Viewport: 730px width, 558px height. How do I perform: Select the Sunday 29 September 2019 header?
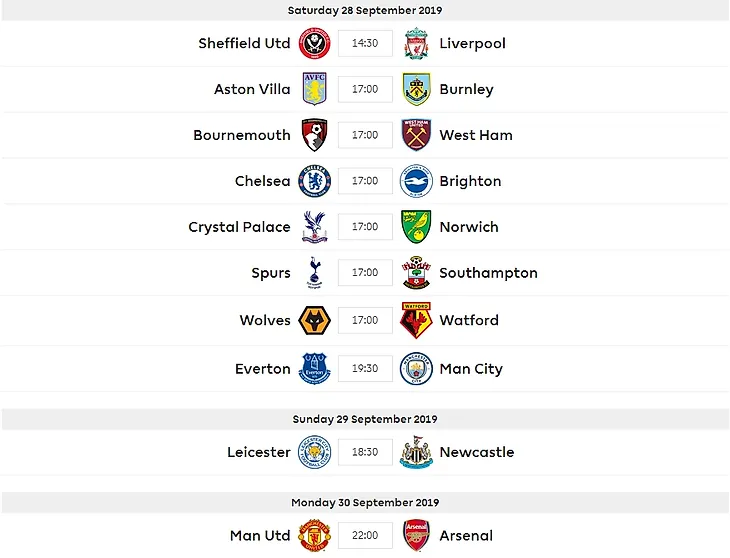(x=365, y=419)
